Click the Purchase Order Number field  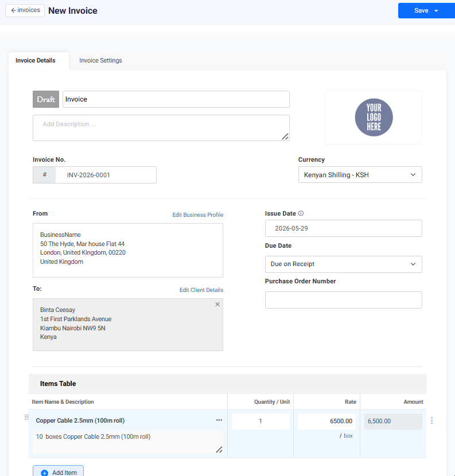click(343, 300)
